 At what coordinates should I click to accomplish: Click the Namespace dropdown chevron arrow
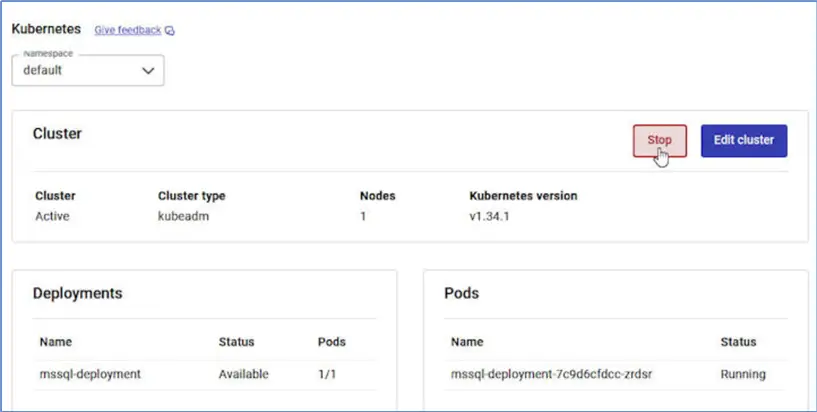coord(148,71)
